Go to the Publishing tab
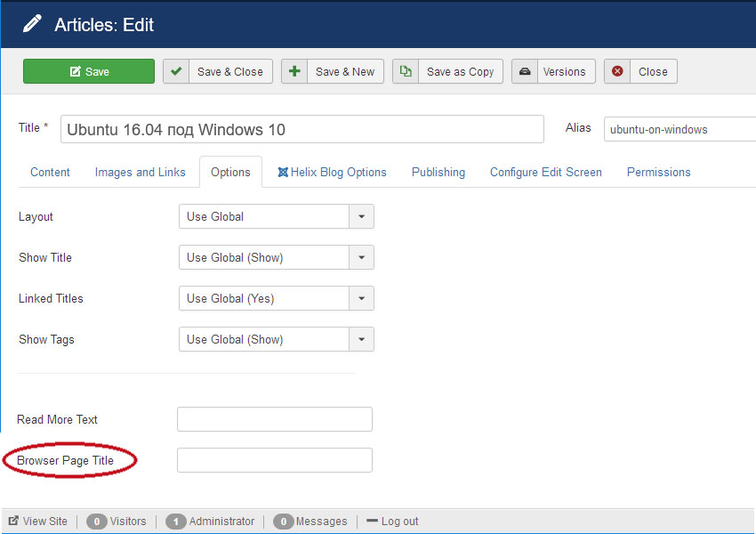 [438, 172]
